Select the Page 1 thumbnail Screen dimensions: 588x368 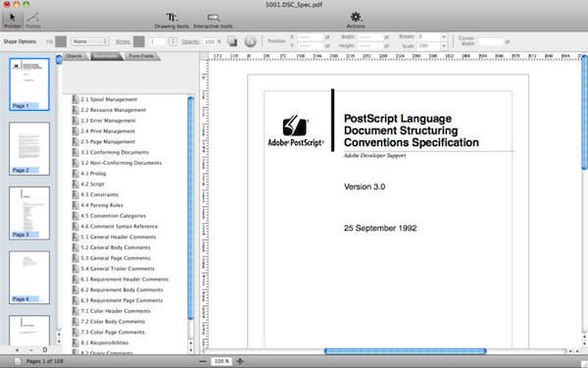(29, 84)
